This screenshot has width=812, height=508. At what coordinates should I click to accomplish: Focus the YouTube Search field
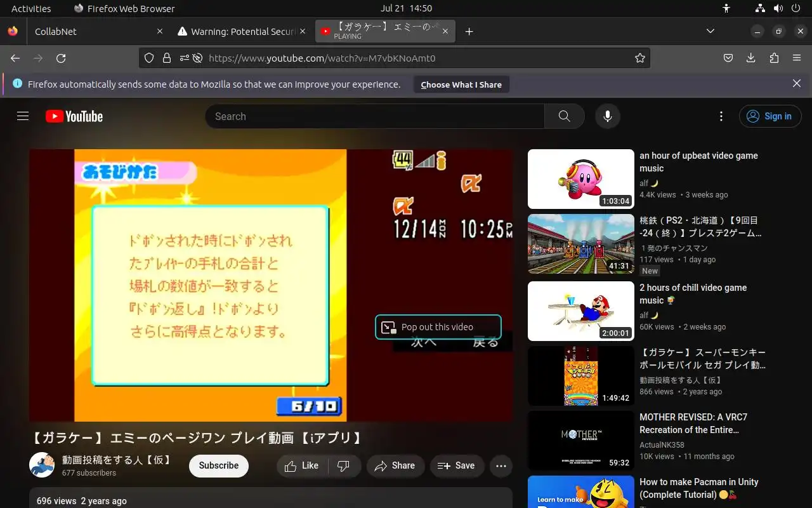pyautogui.click(x=374, y=116)
